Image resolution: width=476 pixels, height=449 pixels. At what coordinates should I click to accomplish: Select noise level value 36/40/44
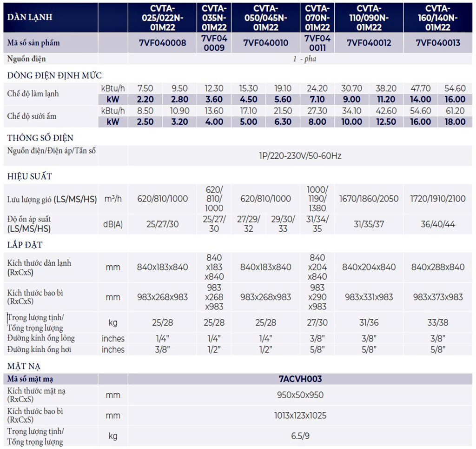(438, 224)
